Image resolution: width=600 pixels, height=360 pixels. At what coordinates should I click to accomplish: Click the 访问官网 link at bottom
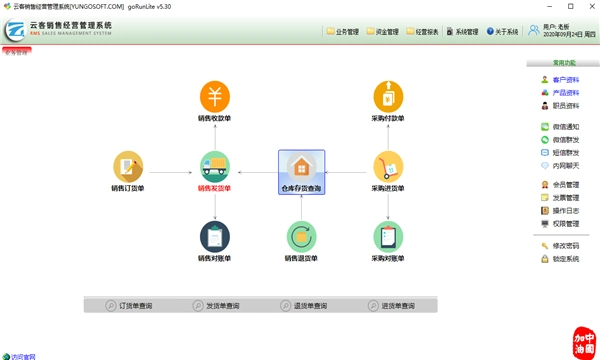pyautogui.click(x=19, y=357)
